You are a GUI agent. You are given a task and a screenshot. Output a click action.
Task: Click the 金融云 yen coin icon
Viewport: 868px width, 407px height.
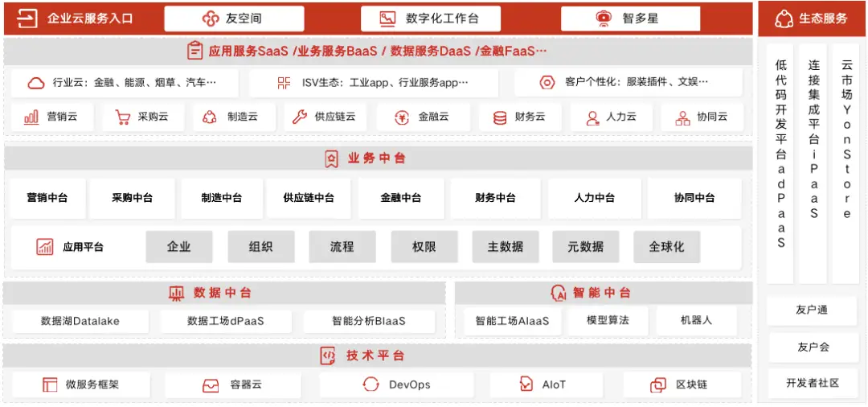pyautogui.click(x=402, y=117)
